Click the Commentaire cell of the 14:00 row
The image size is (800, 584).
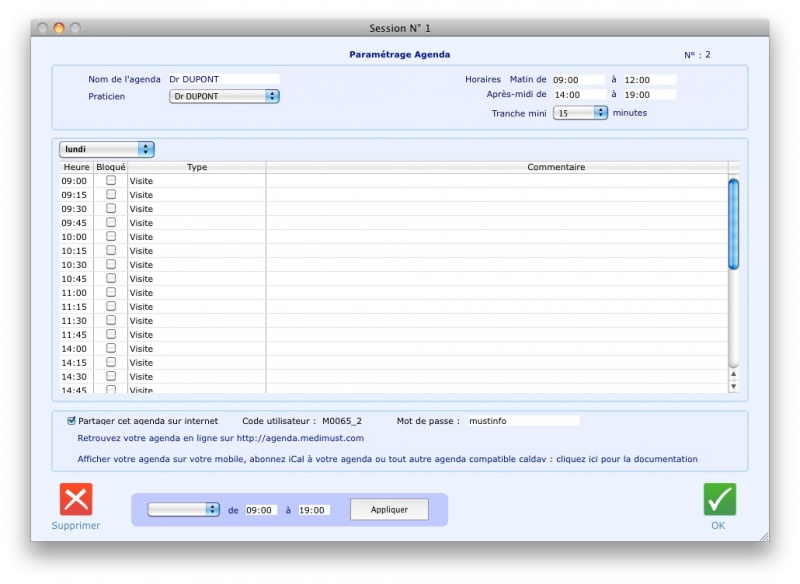click(x=497, y=348)
